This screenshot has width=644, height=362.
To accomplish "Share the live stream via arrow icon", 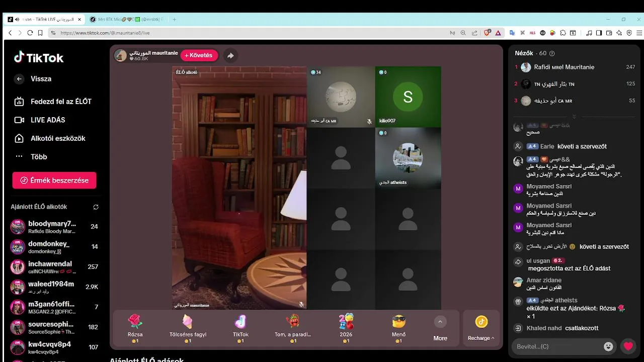I will (x=230, y=55).
